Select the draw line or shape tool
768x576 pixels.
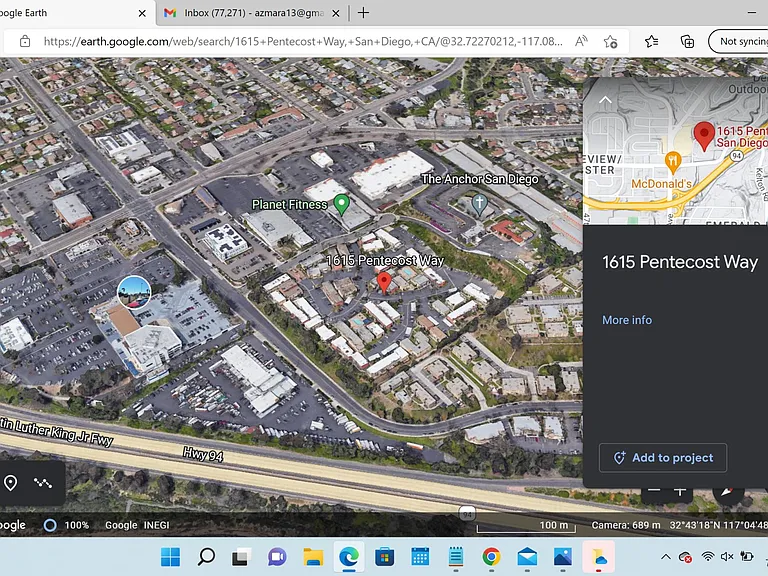coord(43,483)
